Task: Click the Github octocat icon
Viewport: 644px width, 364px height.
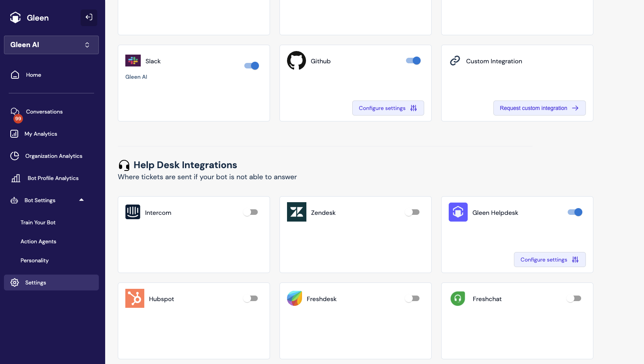Action: tap(296, 61)
